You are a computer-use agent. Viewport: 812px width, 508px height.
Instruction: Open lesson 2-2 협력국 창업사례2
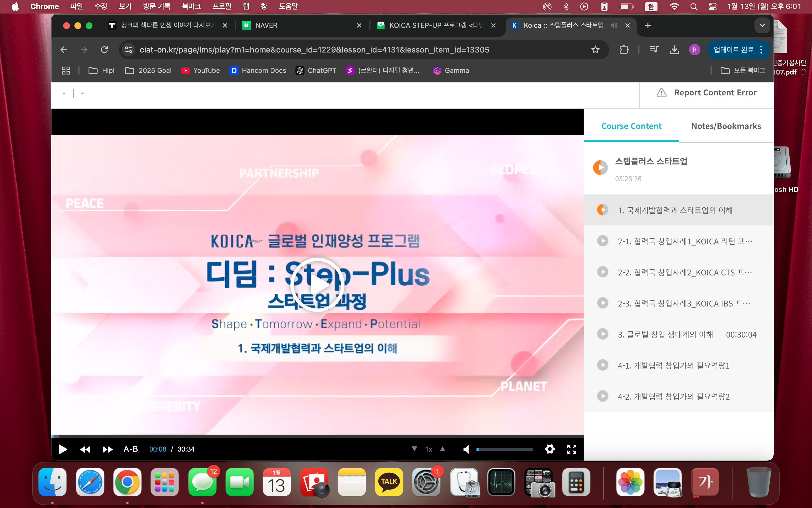tap(678, 272)
